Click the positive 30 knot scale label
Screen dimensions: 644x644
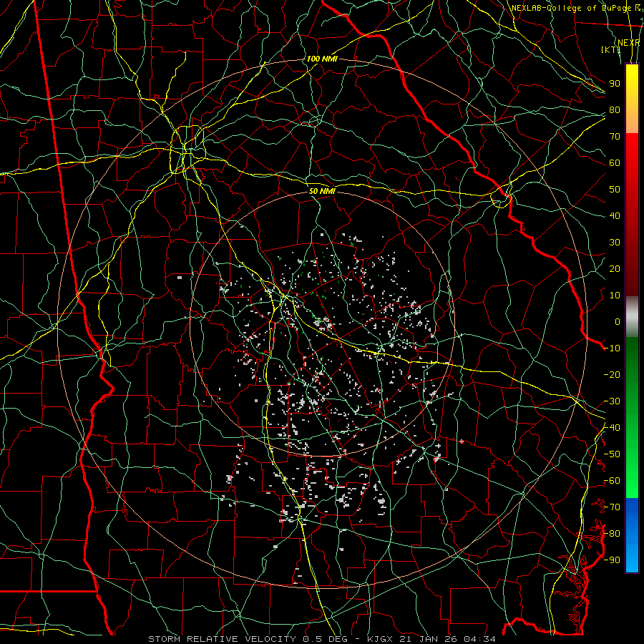[615, 243]
